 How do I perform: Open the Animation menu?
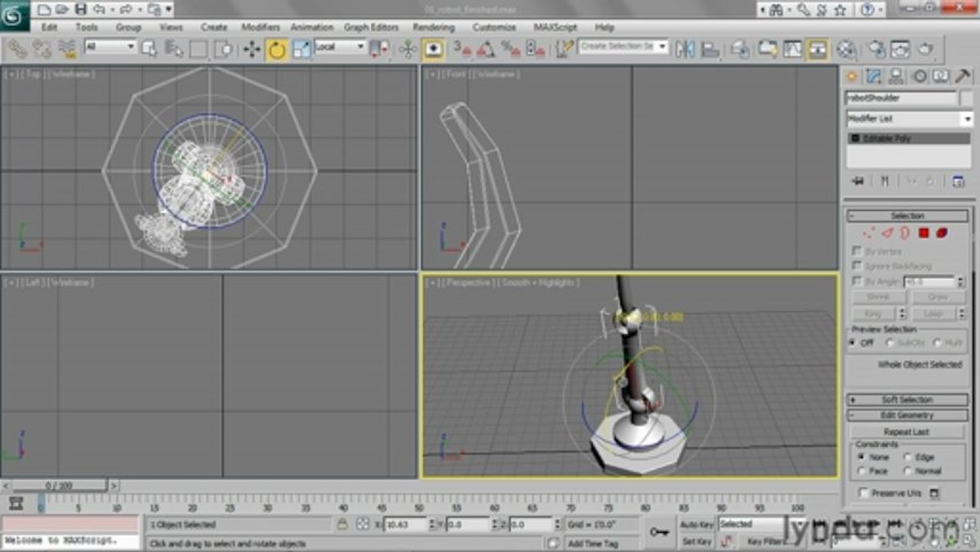(312, 27)
